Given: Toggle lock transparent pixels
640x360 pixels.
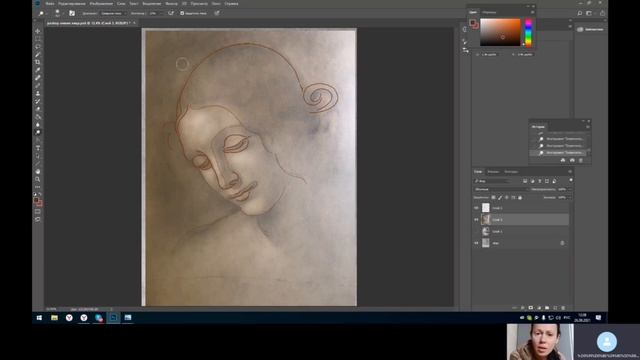Looking at the screenshot, I should tap(493, 198).
